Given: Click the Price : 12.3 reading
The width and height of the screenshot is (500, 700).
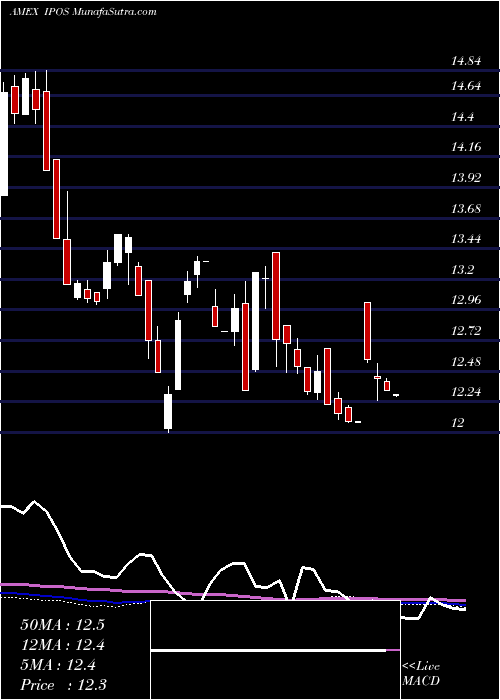Looking at the screenshot, I should click(x=63, y=685).
